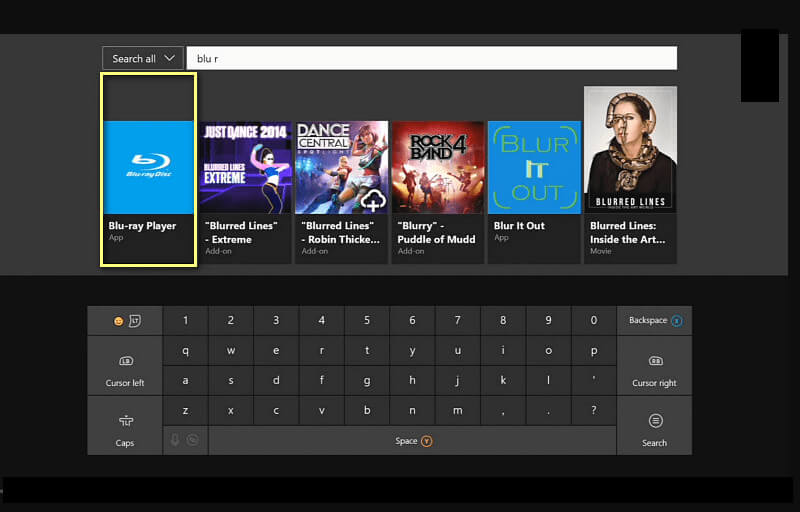The width and height of the screenshot is (800, 512).
Task: Toggle the Caps key
Action: coord(125,426)
